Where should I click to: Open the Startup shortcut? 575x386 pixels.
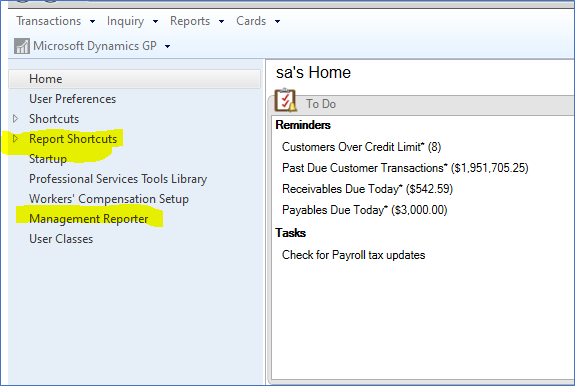(x=48, y=159)
